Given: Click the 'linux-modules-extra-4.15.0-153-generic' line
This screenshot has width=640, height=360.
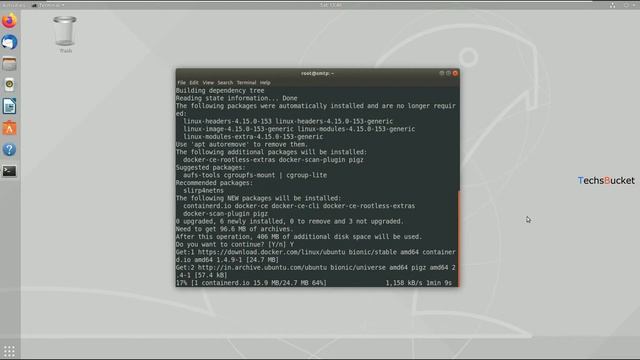Looking at the screenshot, I should click(x=253, y=136).
